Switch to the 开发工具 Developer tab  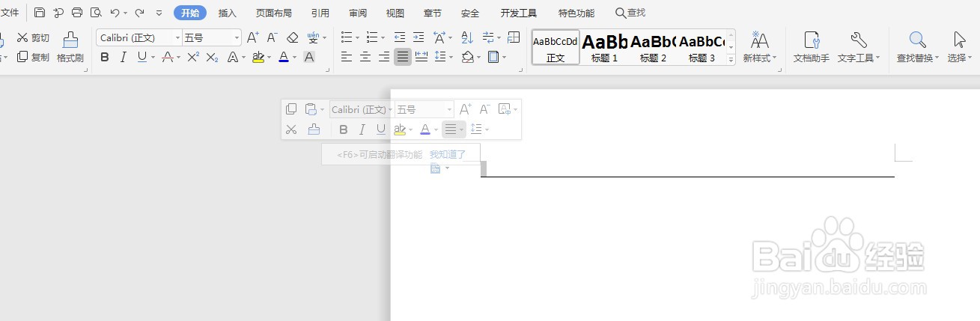point(519,13)
